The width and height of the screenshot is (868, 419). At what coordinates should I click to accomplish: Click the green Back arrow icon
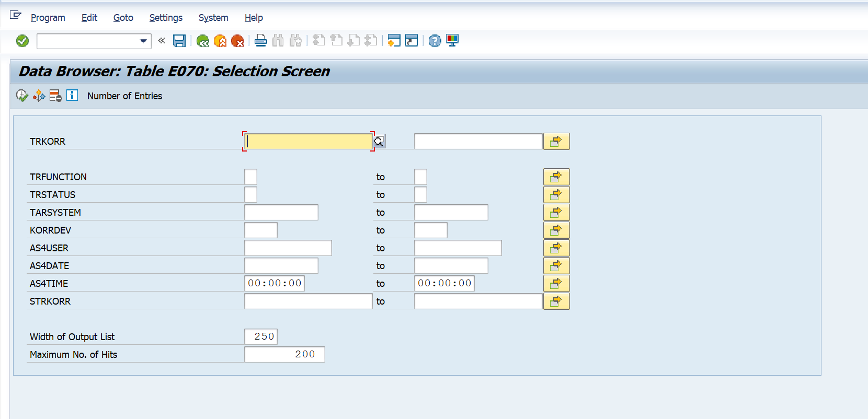pos(203,41)
